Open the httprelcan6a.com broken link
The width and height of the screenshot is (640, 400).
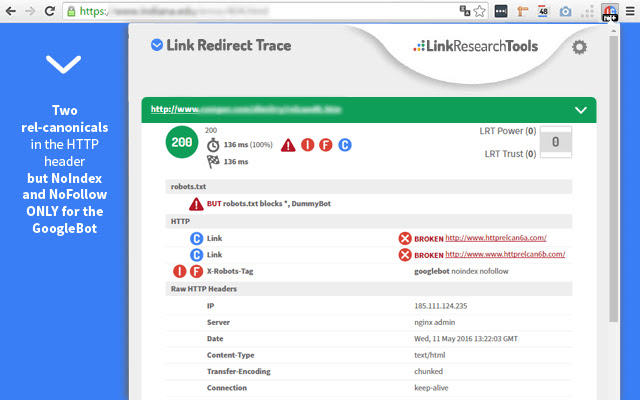click(496, 238)
